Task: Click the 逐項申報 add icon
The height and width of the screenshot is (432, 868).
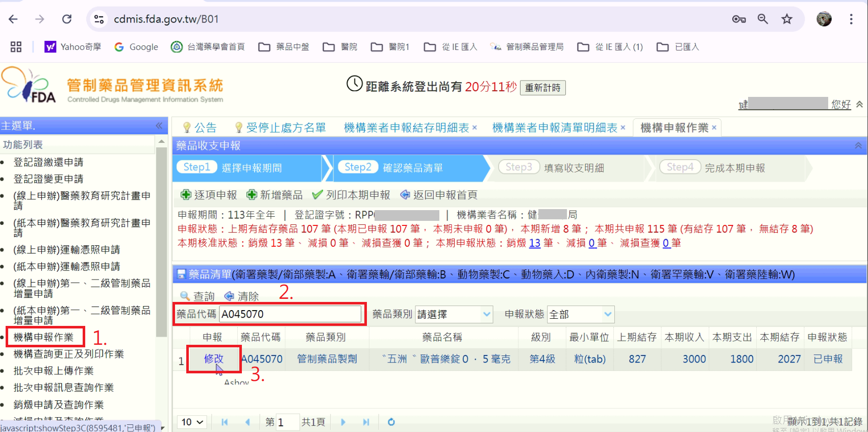Action: pos(186,195)
